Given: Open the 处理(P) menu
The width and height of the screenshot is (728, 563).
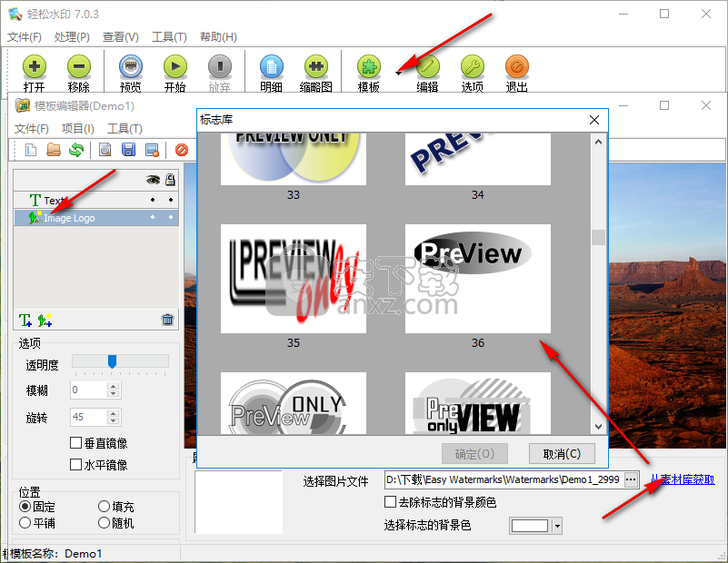Looking at the screenshot, I should click(72, 37).
